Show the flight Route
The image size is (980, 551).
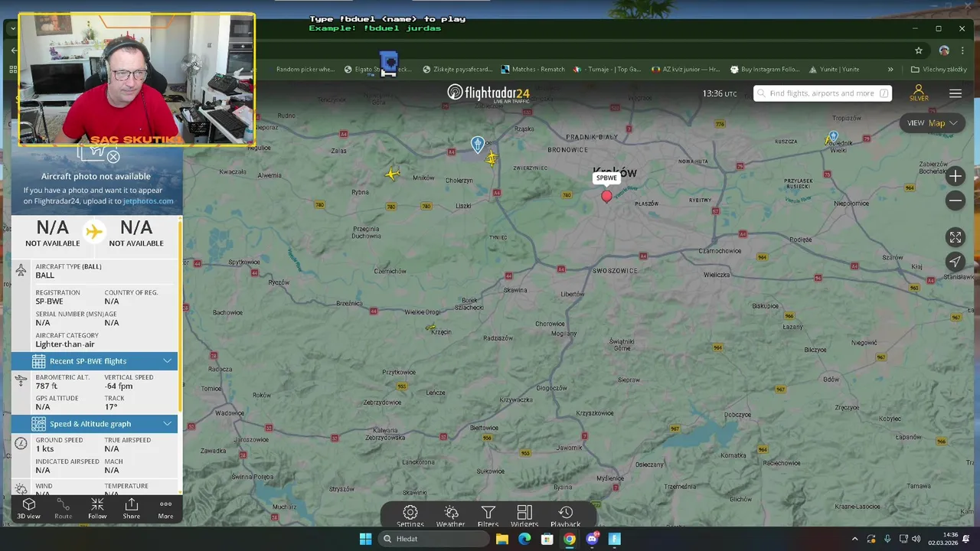pyautogui.click(x=64, y=509)
